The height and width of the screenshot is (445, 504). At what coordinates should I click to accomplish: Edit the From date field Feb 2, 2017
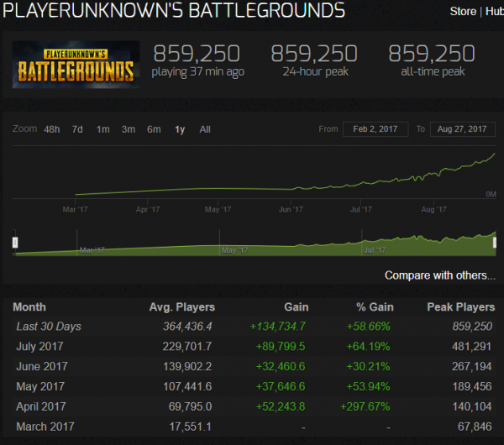click(x=375, y=129)
